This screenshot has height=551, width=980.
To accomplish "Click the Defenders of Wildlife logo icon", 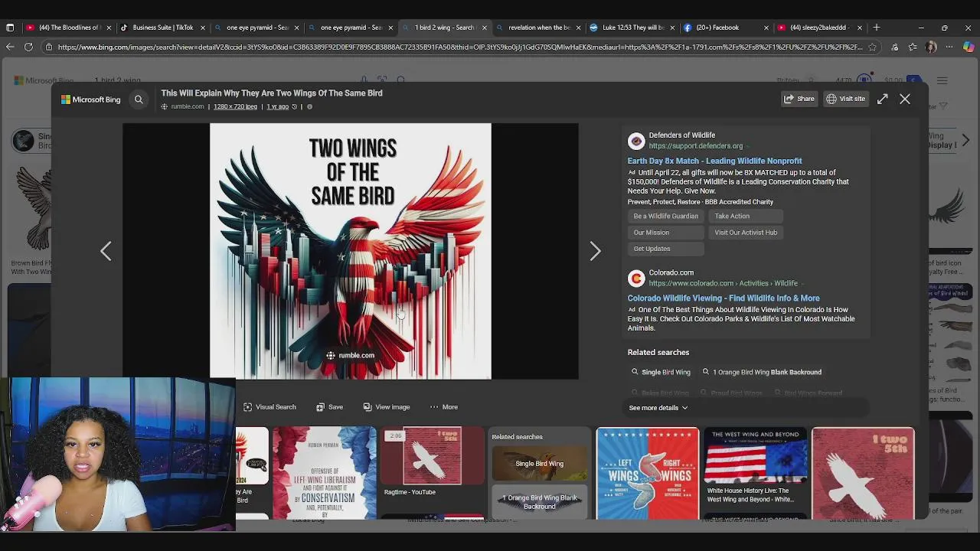I will point(636,141).
